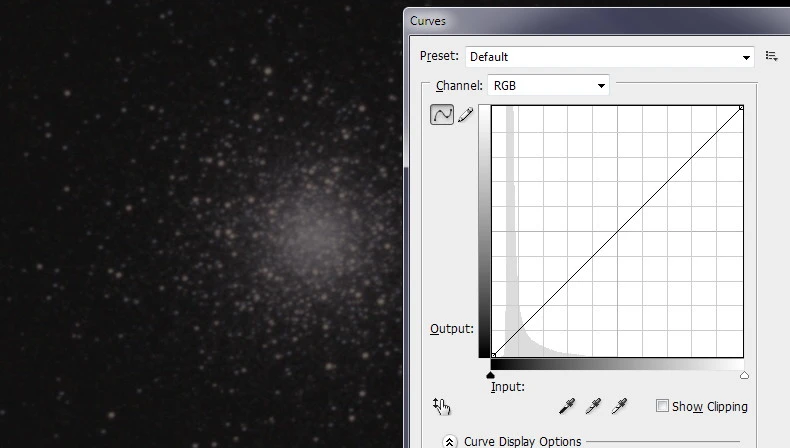Viewport: 790px width, 448px height.
Task: Click the bright core of the star cluster
Action: (310, 232)
